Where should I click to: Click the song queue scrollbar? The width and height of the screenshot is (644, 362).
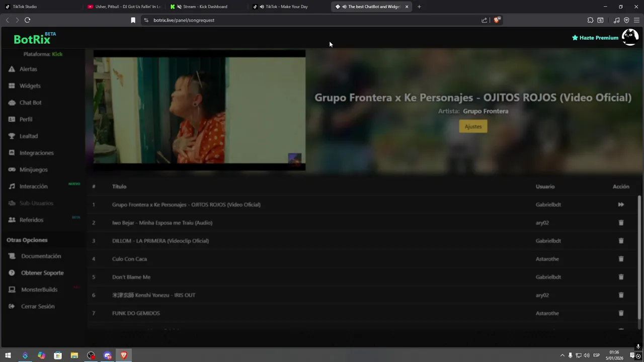639,256
